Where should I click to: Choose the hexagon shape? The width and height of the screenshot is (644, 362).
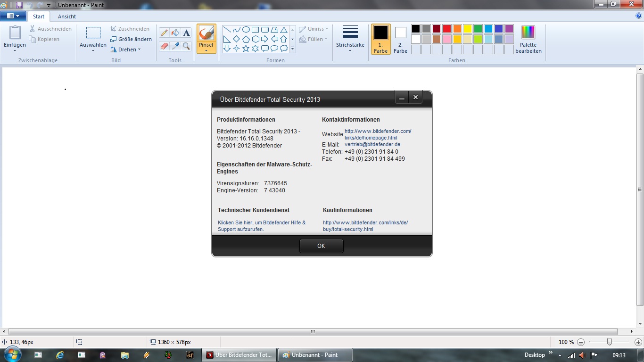point(255,39)
